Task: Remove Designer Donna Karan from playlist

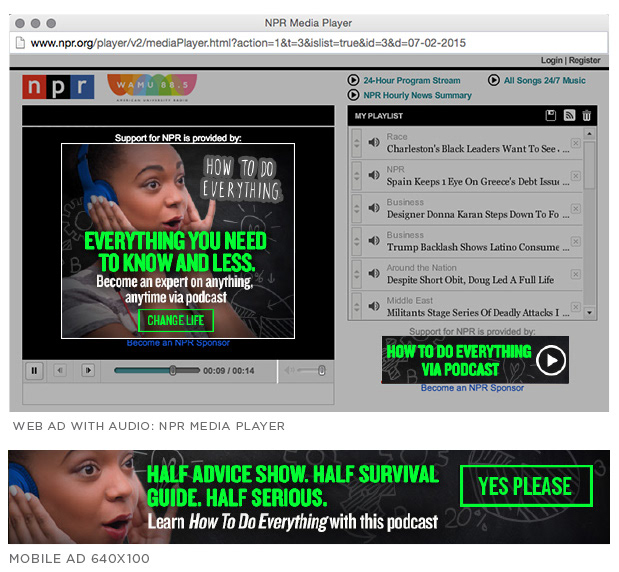Action: (576, 208)
